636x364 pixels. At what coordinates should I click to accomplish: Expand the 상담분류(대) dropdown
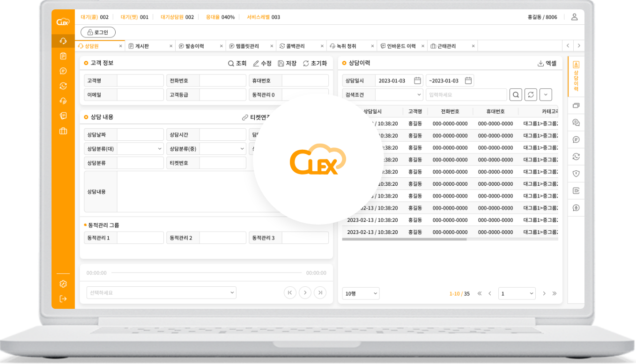140,149
